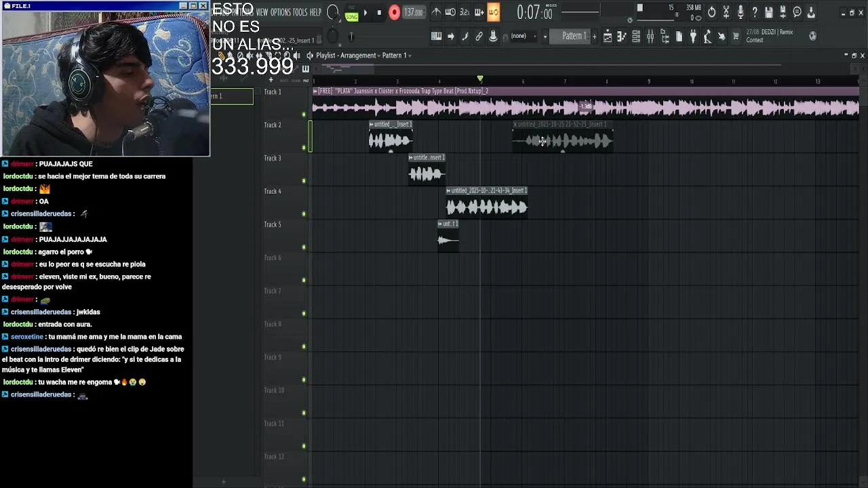Mute Track 1 with its green switch
The height and width of the screenshot is (488, 868).
click(304, 115)
